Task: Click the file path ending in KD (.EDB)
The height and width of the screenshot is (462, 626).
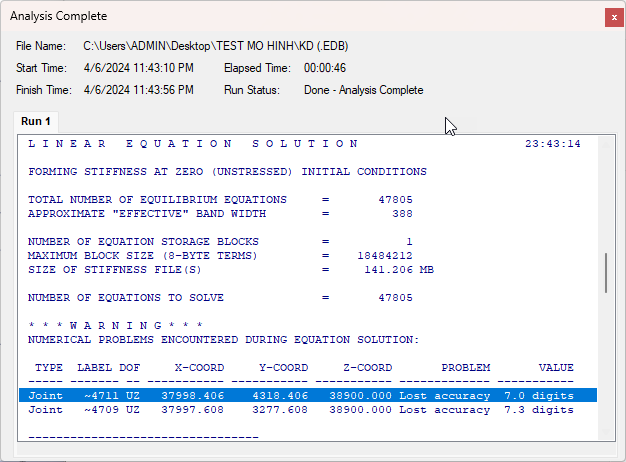Action: [x=215, y=46]
